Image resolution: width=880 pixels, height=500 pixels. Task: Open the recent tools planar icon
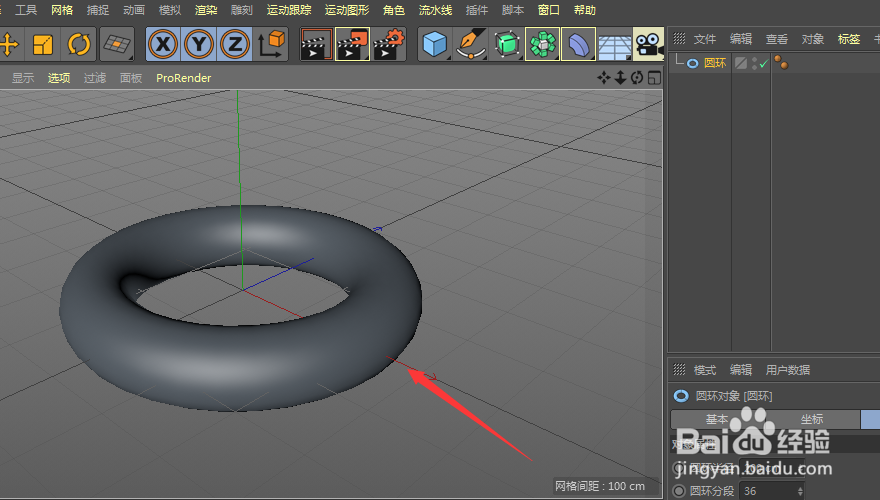pos(117,44)
